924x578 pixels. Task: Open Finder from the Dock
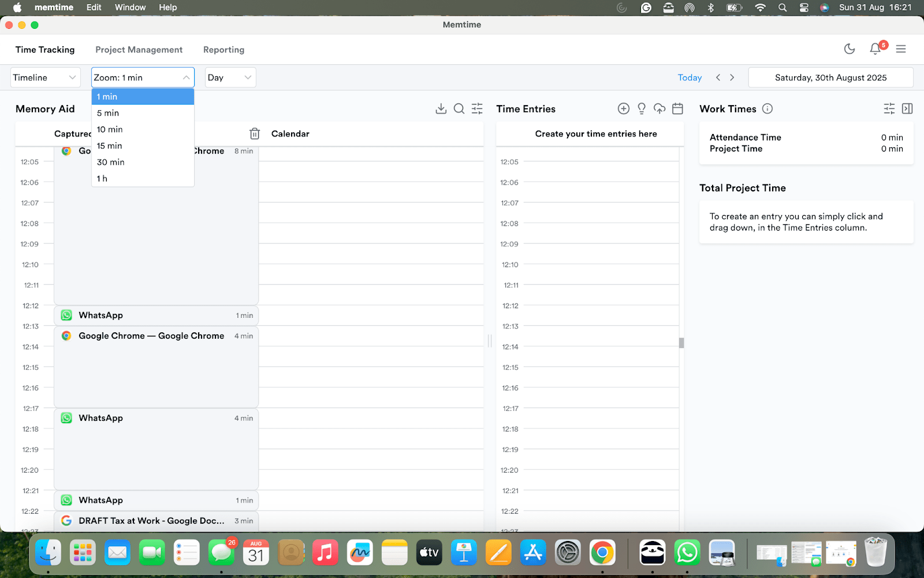coord(49,553)
